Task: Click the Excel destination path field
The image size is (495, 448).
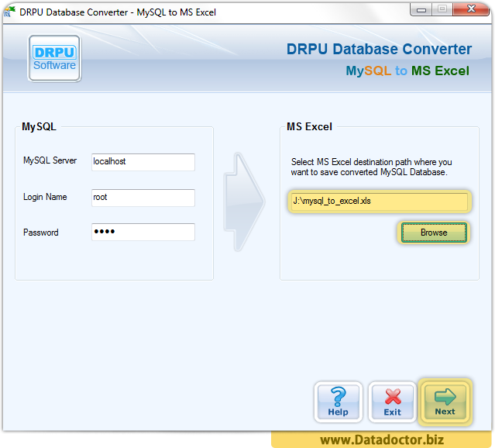Action: coord(380,202)
